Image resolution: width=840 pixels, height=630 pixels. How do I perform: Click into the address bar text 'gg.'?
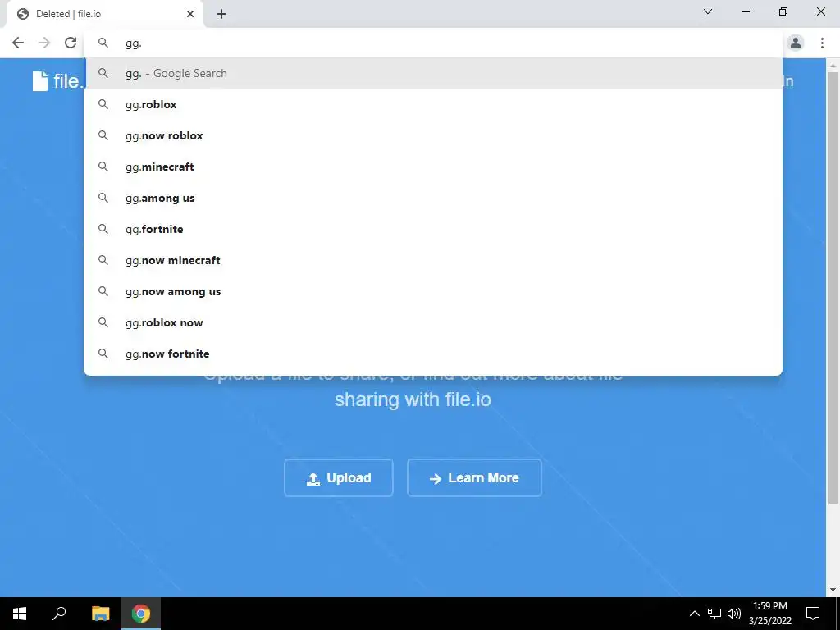coord(134,43)
